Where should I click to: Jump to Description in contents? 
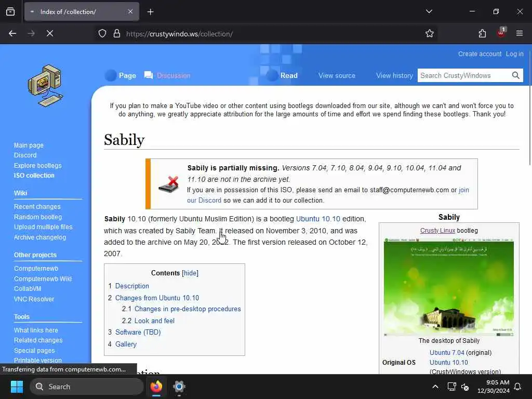pyautogui.click(x=132, y=286)
